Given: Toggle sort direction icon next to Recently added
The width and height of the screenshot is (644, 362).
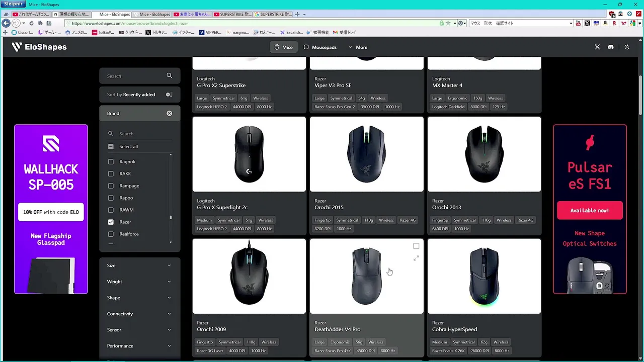Looking at the screenshot, I should (x=169, y=95).
